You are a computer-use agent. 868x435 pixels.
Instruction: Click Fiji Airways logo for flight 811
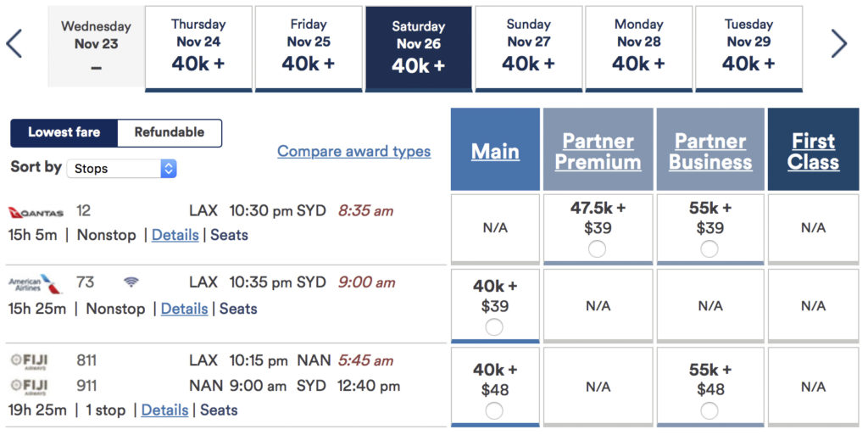pos(30,361)
